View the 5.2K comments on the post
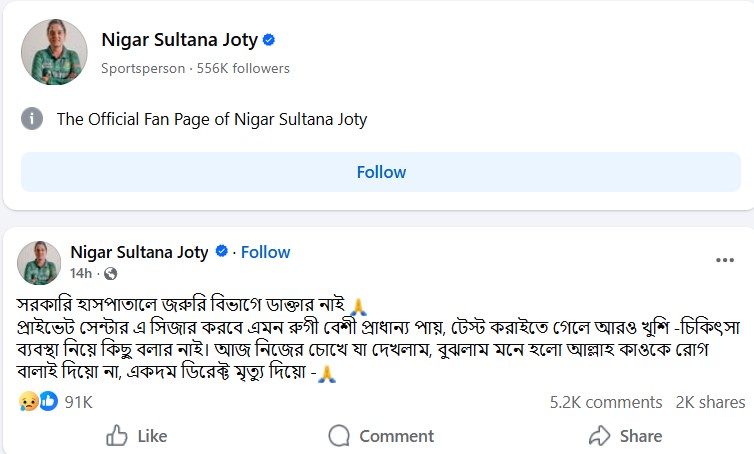The width and height of the screenshot is (754, 454). tap(606, 402)
